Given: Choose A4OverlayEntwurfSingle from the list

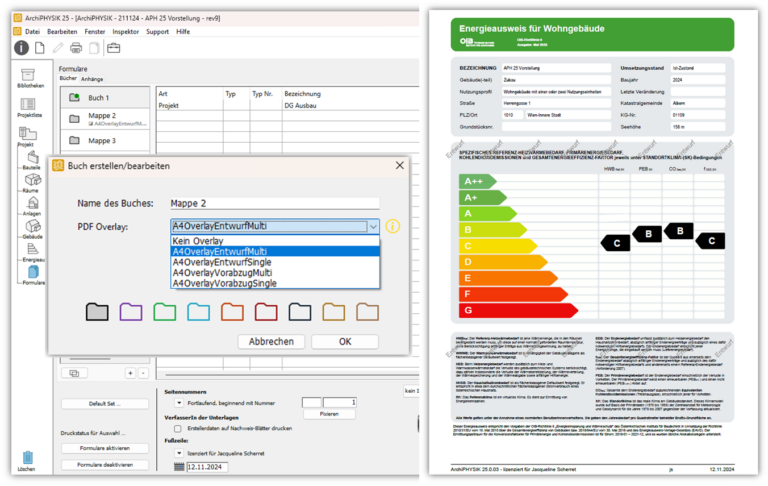Looking at the screenshot, I should pos(275,262).
